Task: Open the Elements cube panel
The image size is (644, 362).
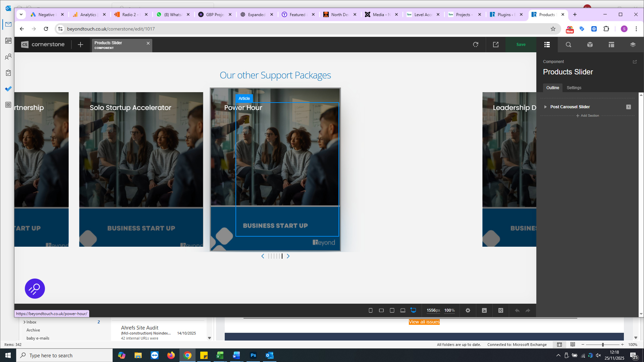Action: pos(590,45)
